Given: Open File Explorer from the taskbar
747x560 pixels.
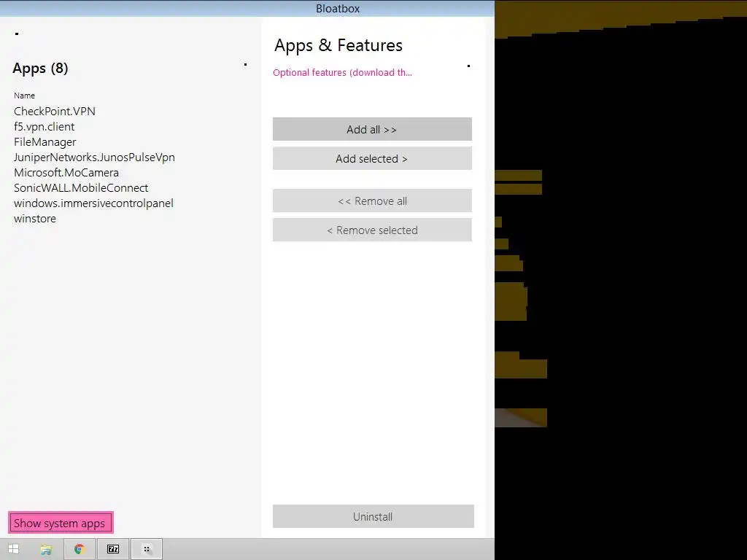Looking at the screenshot, I should click(46, 550).
